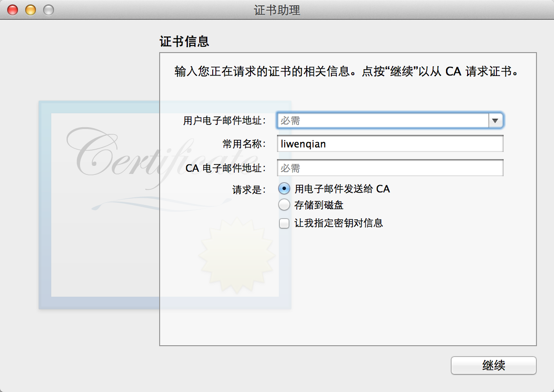Click the gray zoom window button
This screenshot has width=554, height=392.
(x=48, y=9)
